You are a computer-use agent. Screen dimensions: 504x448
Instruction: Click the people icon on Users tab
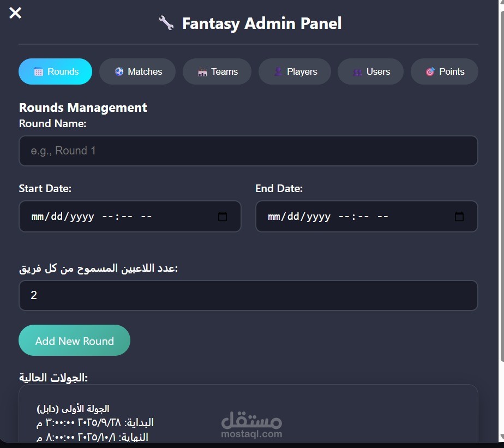357,71
